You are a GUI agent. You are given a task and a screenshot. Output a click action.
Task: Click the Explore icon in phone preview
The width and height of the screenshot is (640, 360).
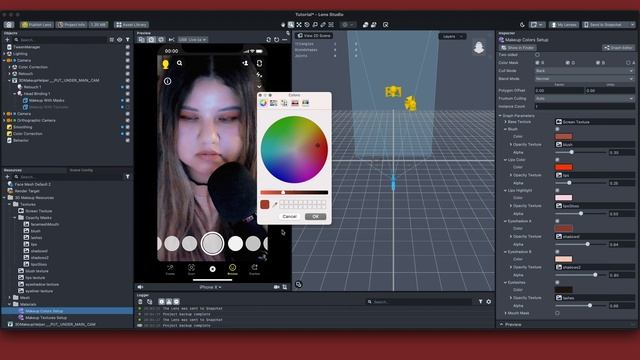[254, 269]
